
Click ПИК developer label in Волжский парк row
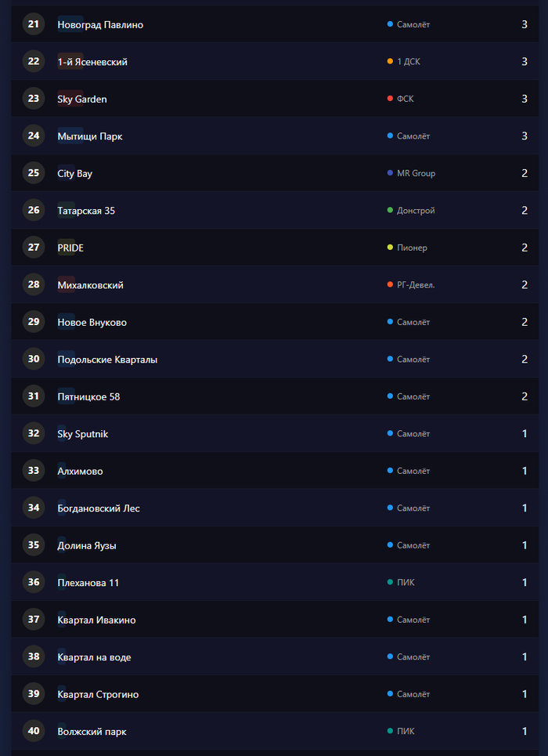click(406, 732)
